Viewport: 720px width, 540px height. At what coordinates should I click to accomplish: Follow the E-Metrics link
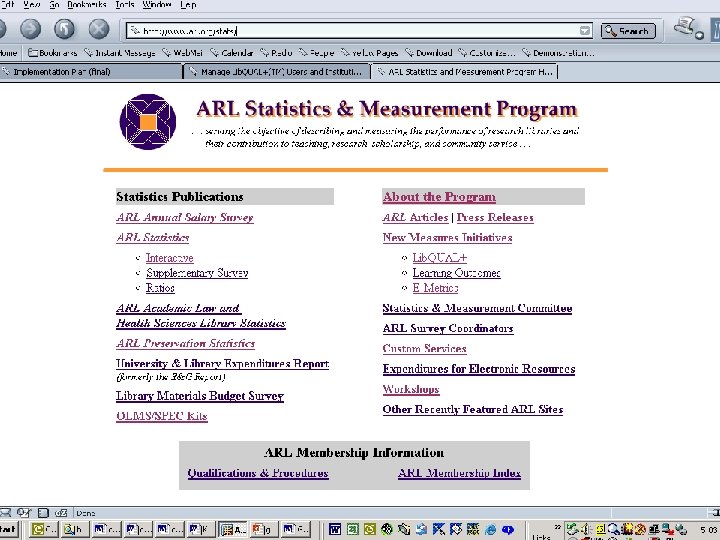pos(435,288)
